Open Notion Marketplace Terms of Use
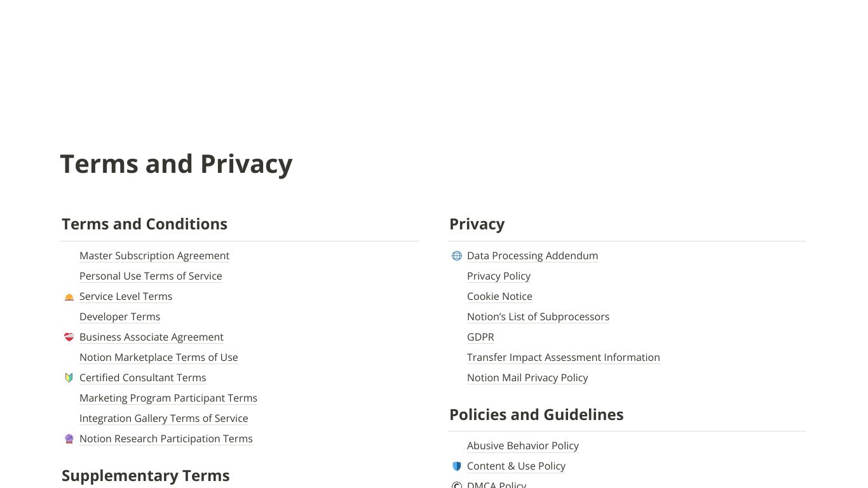 pos(159,358)
